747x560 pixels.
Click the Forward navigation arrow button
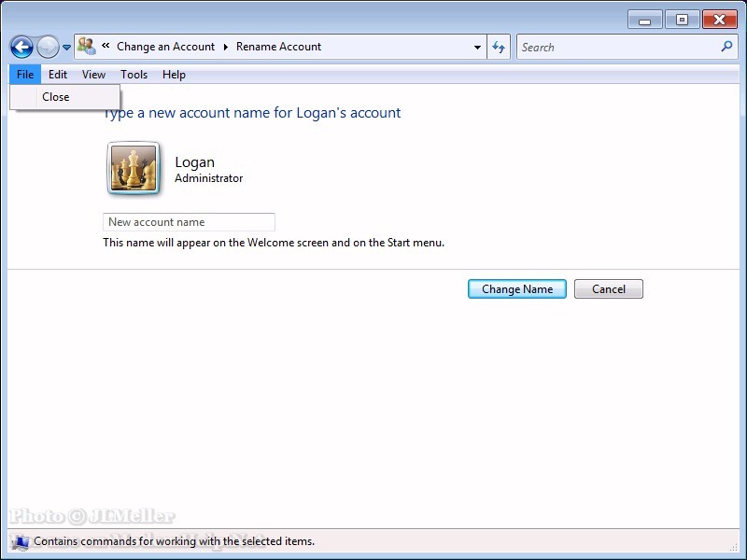[49, 48]
